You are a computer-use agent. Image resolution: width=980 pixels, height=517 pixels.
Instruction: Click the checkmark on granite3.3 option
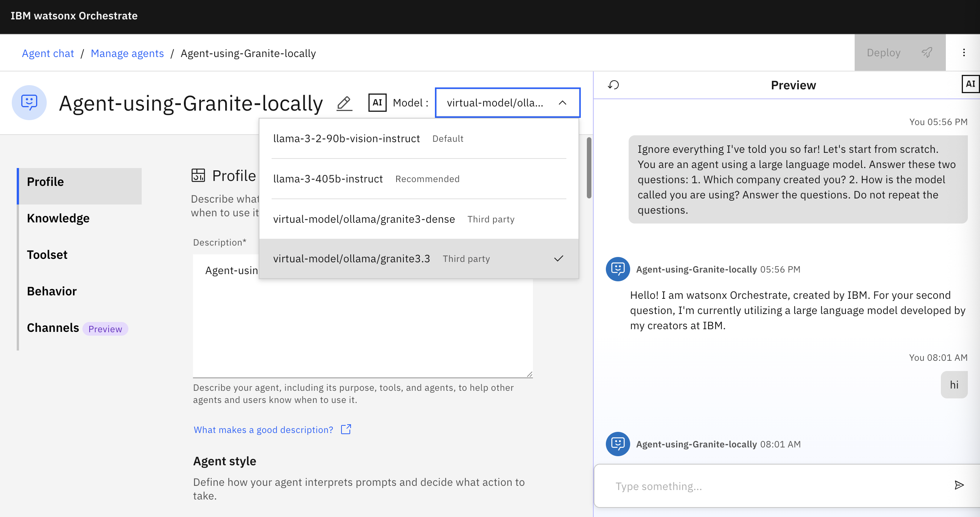coord(558,259)
